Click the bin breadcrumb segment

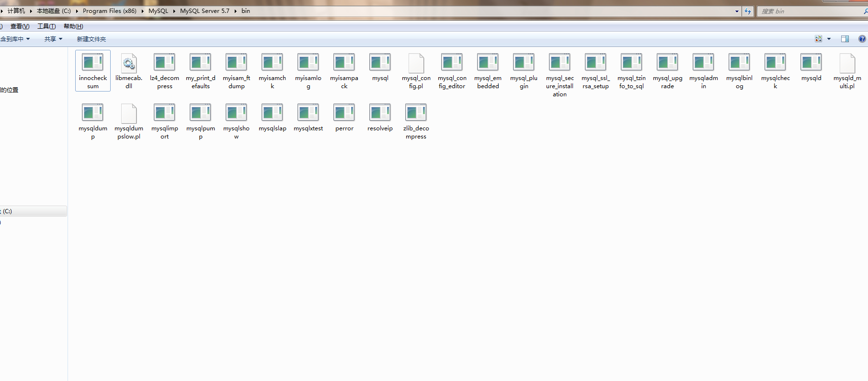[246, 11]
